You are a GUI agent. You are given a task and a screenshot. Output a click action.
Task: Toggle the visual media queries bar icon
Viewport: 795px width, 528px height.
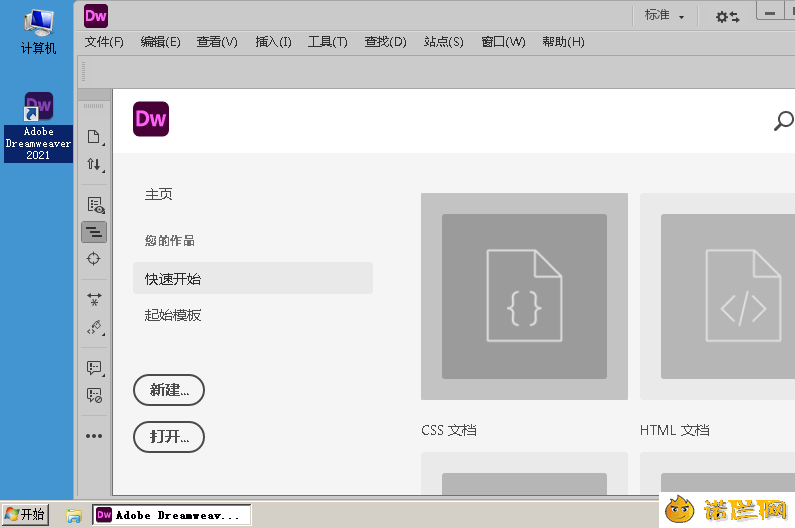(94, 232)
